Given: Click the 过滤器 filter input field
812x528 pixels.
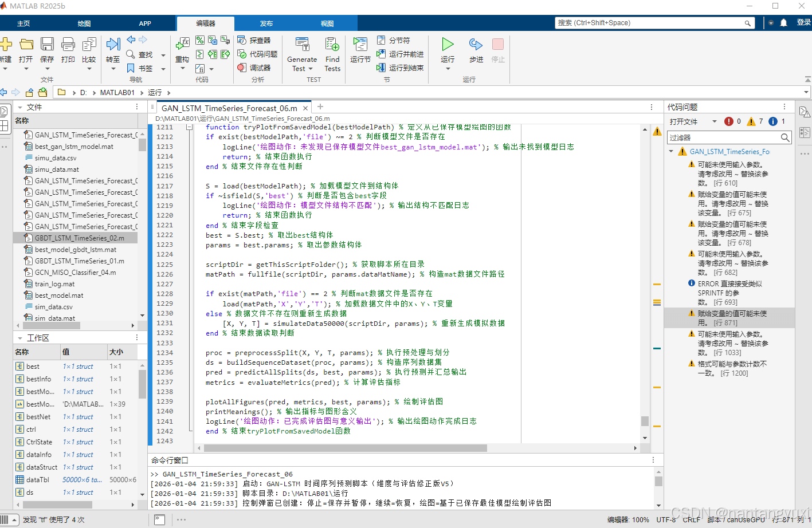Looking at the screenshot, I should 730,137.
